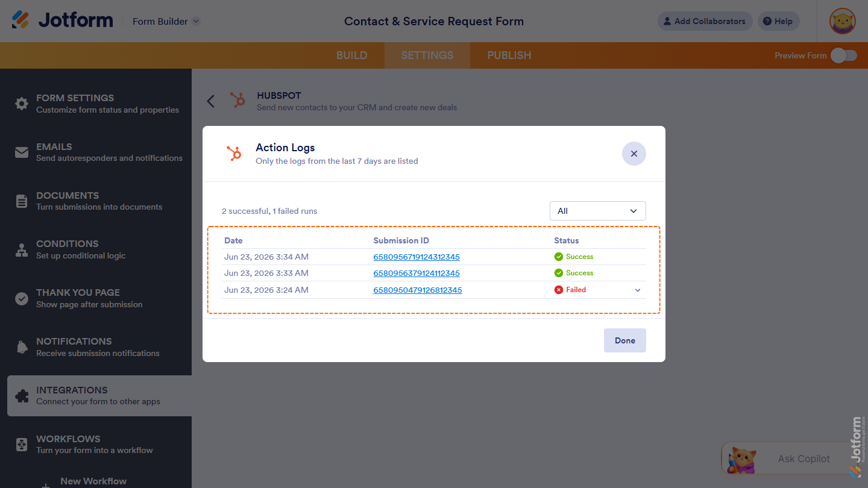
Task: Click 'Jun 23, 2026 3:34 AM' date
Action: pyautogui.click(x=266, y=257)
